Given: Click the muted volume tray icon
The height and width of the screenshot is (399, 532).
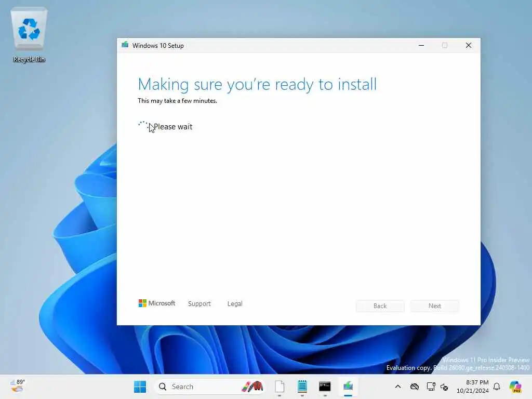Looking at the screenshot, I should tap(444, 387).
